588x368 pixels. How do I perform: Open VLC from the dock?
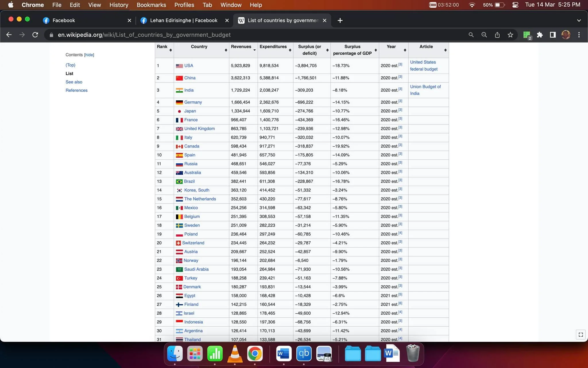click(x=235, y=354)
